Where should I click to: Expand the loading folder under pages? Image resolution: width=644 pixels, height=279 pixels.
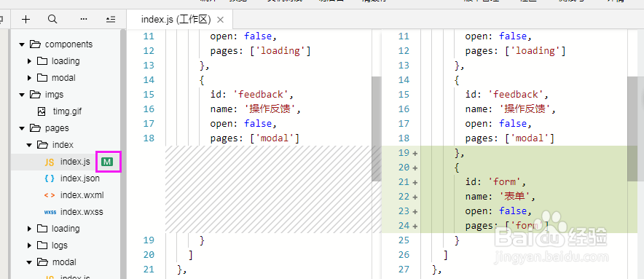pyautogui.click(x=30, y=229)
